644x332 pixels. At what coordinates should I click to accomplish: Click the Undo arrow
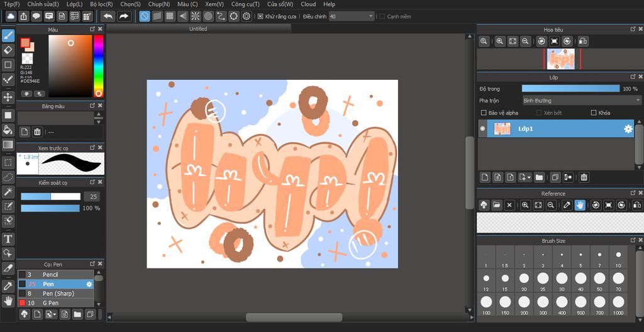(x=108, y=16)
